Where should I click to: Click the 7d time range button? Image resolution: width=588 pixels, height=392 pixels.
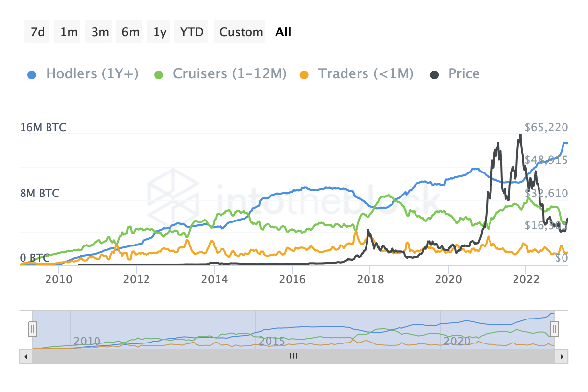(36, 31)
